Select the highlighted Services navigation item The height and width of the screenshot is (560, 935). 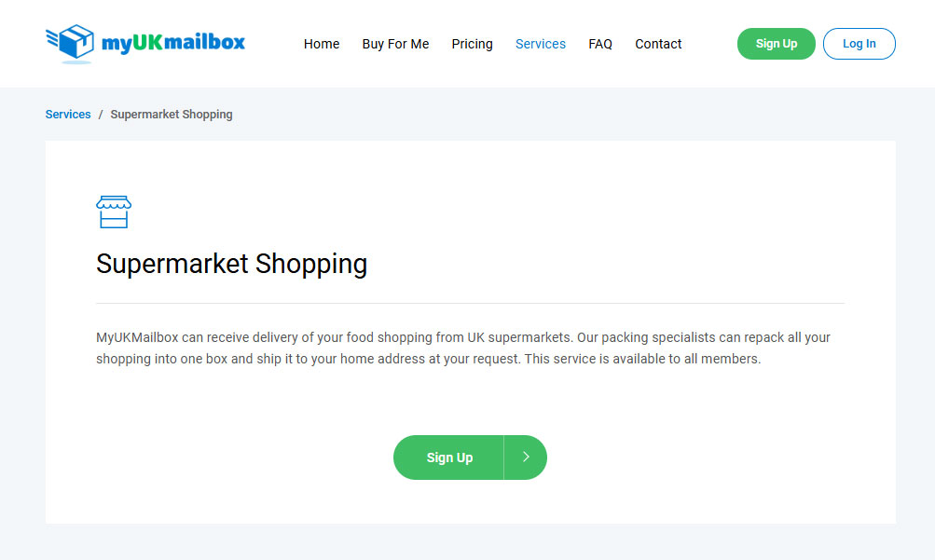pos(541,44)
